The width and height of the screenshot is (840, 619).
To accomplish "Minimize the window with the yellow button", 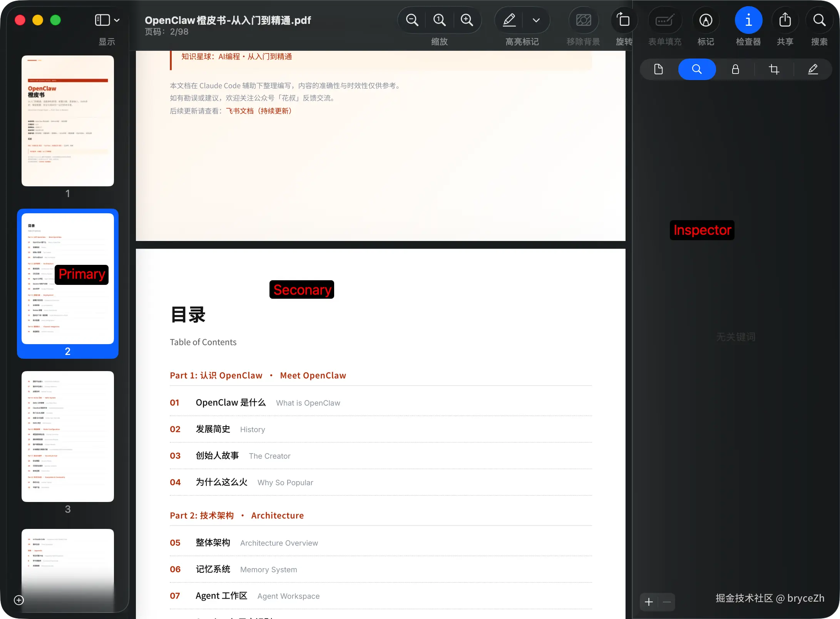I will click(38, 20).
